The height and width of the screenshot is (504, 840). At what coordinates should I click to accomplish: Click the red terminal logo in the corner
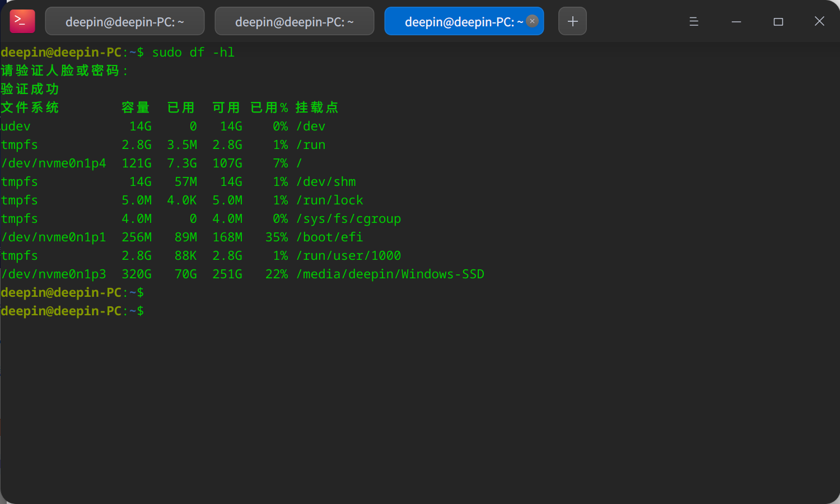[x=22, y=21]
